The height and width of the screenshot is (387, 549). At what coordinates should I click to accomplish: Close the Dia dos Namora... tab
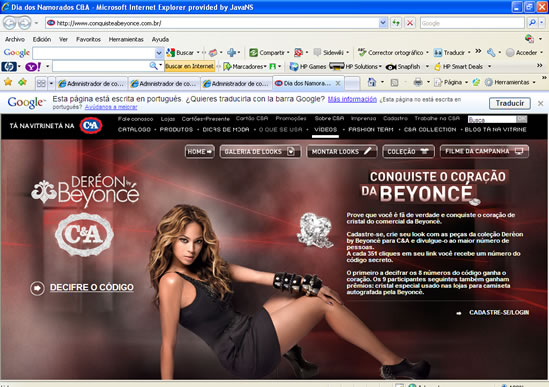point(338,83)
